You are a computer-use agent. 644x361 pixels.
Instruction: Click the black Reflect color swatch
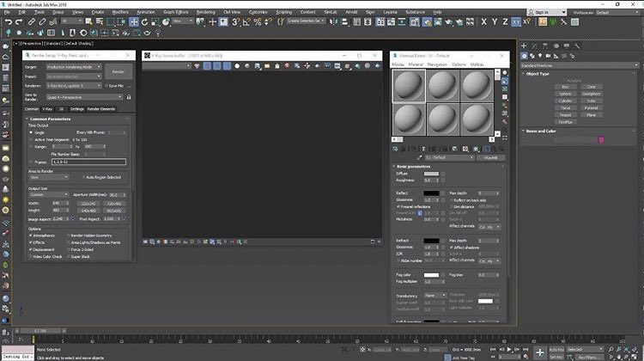tap(431, 193)
